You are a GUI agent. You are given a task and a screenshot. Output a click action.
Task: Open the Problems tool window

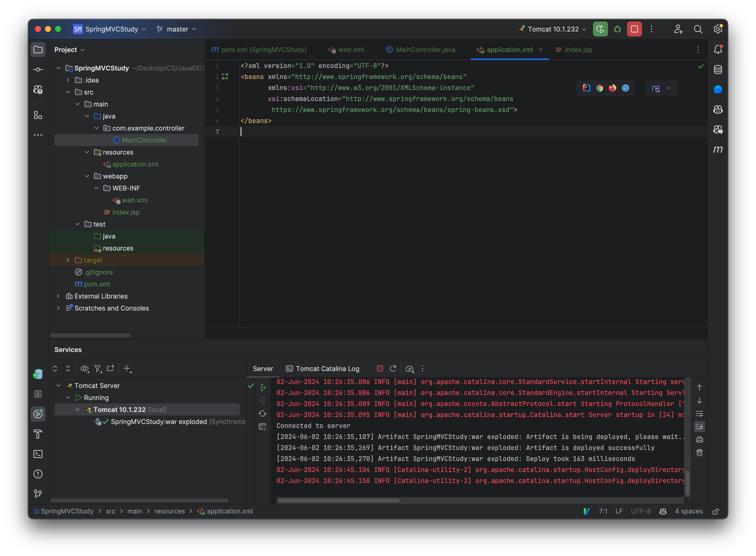tap(38, 474)
